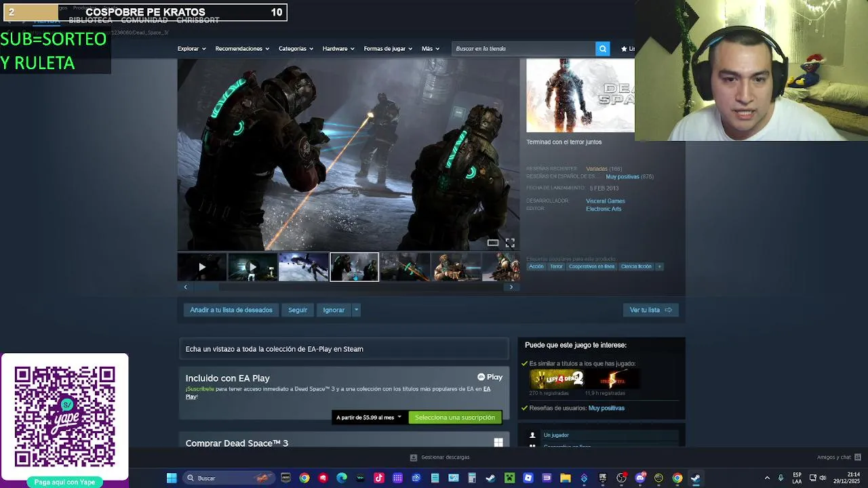Image resolution: width=868 pixels, height=488 pixels.
Task: Open the Windows Start menu
Action: [x=172, y=478]
